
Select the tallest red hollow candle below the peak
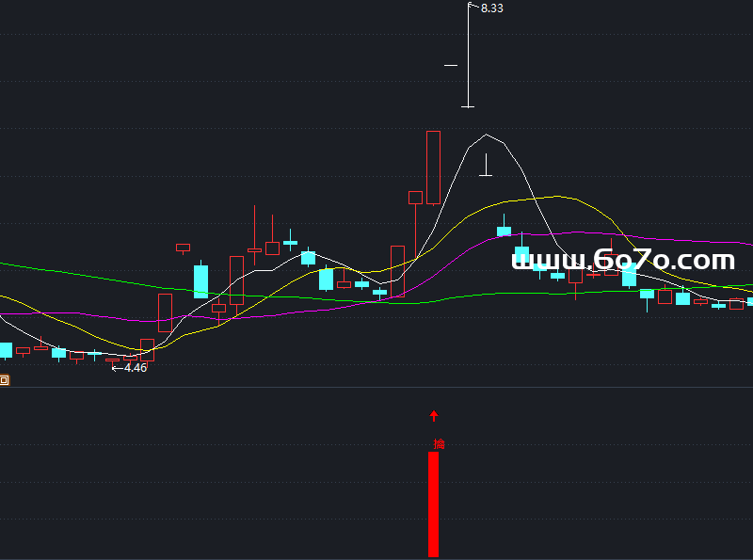(x=433, y=168)
